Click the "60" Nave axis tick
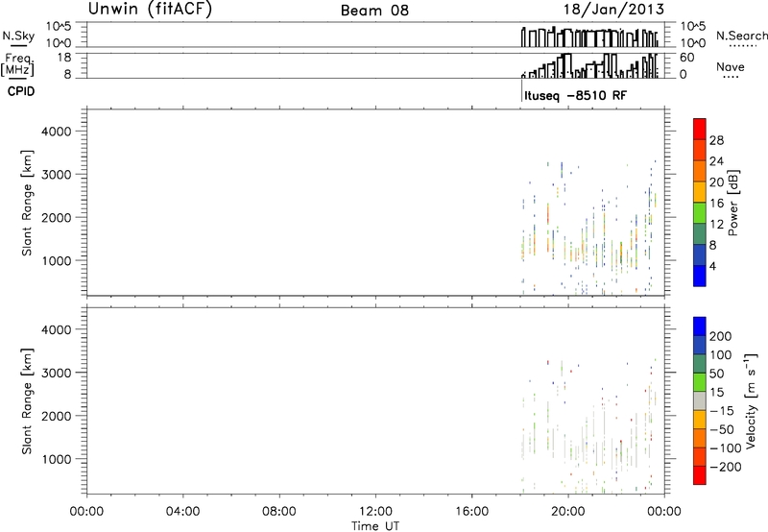The image size is (768, 532). coord(687,58)
